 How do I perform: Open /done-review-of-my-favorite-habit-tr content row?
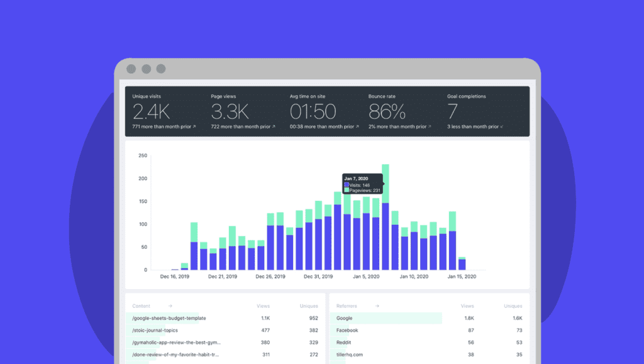[225, 355]
